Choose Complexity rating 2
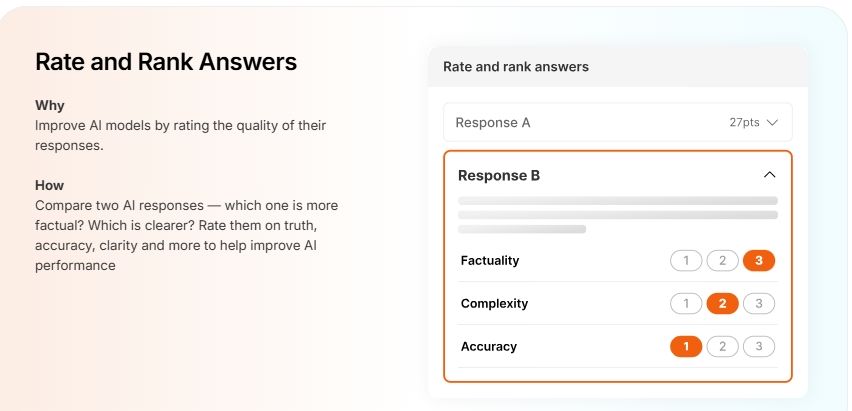Image resolution: width=852 pixels, height=411 pixels. tap(722, 304)
